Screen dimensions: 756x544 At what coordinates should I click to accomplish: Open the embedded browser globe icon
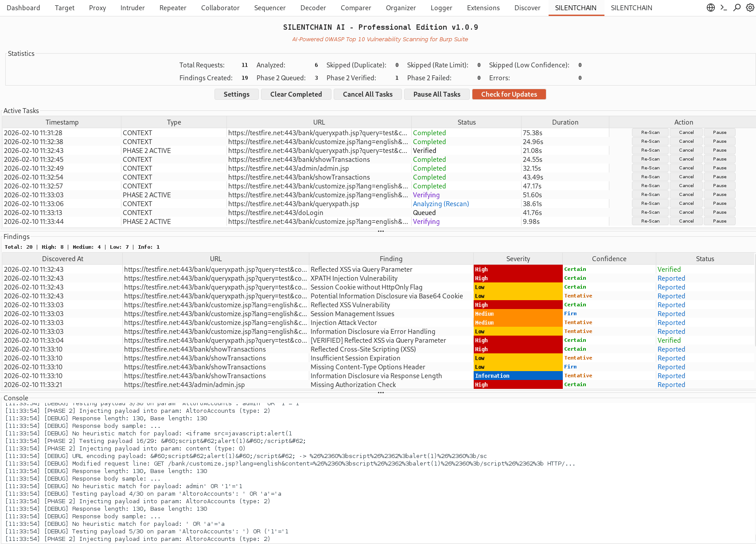click(x=711, y=8)
